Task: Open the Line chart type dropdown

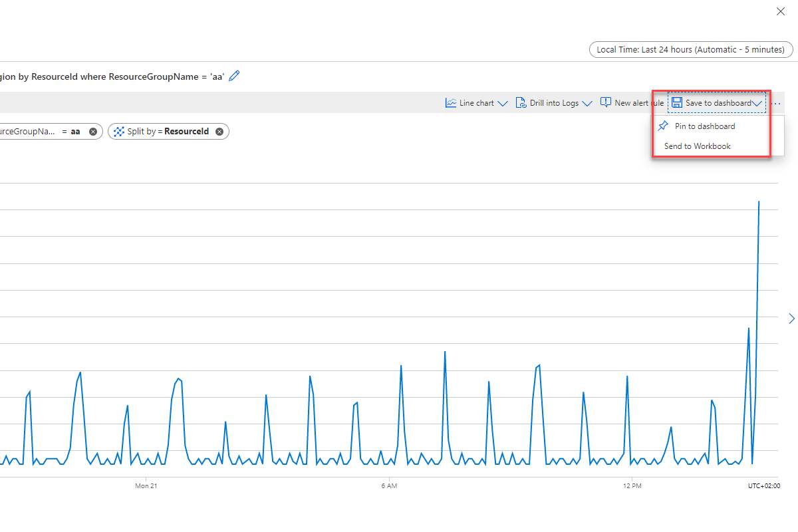Action: 503,102
